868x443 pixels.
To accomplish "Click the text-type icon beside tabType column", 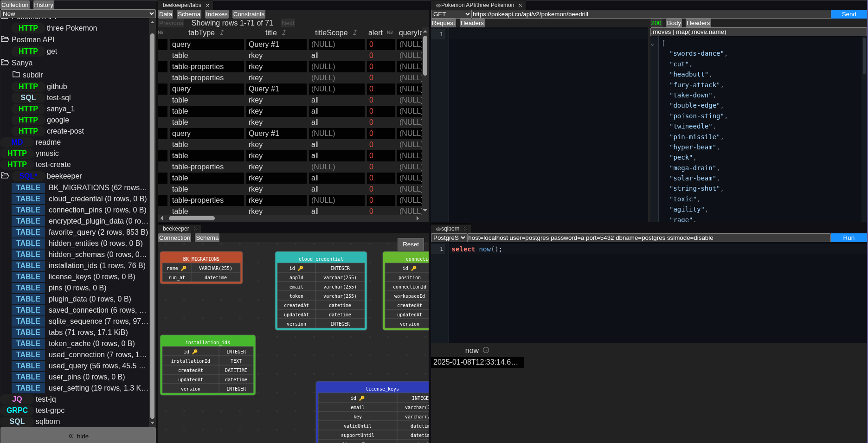I will 222,32.
